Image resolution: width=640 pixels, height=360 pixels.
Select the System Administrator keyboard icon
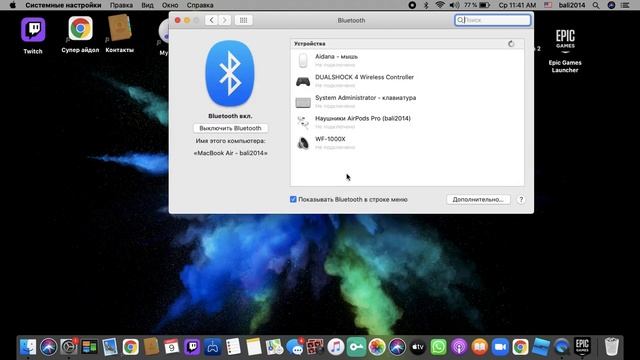click(x=303, y=102)
